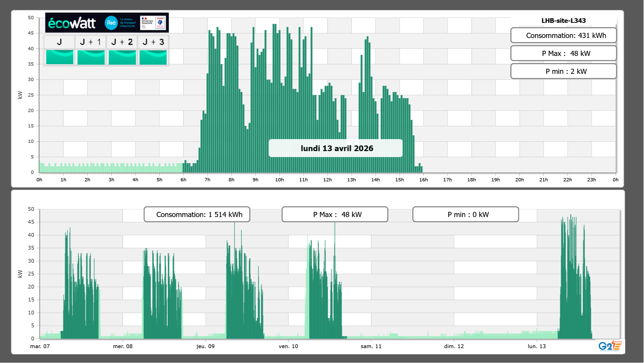This screenshot has height=363, width=644.
Task: Click the LHB-site-L343 site title
Action: (563, 21)
